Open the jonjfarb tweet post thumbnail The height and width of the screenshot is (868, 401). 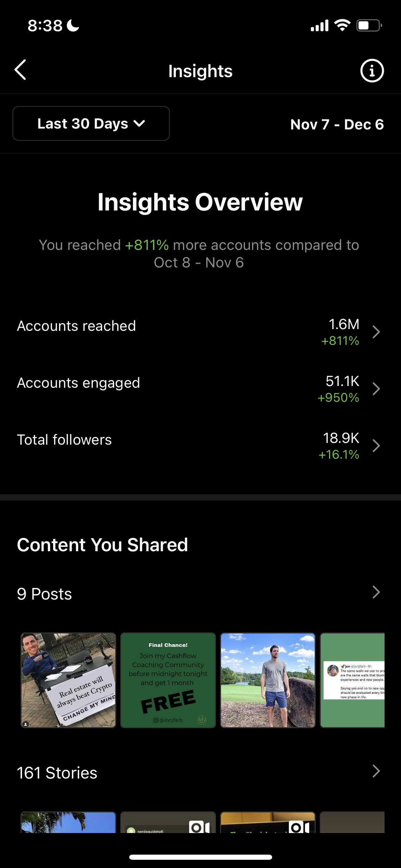352,680
